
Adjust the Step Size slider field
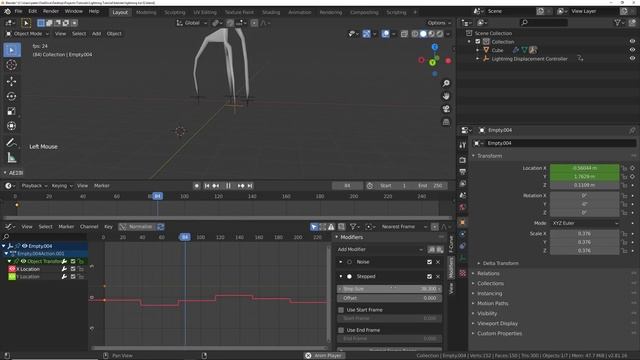point(389,289)
